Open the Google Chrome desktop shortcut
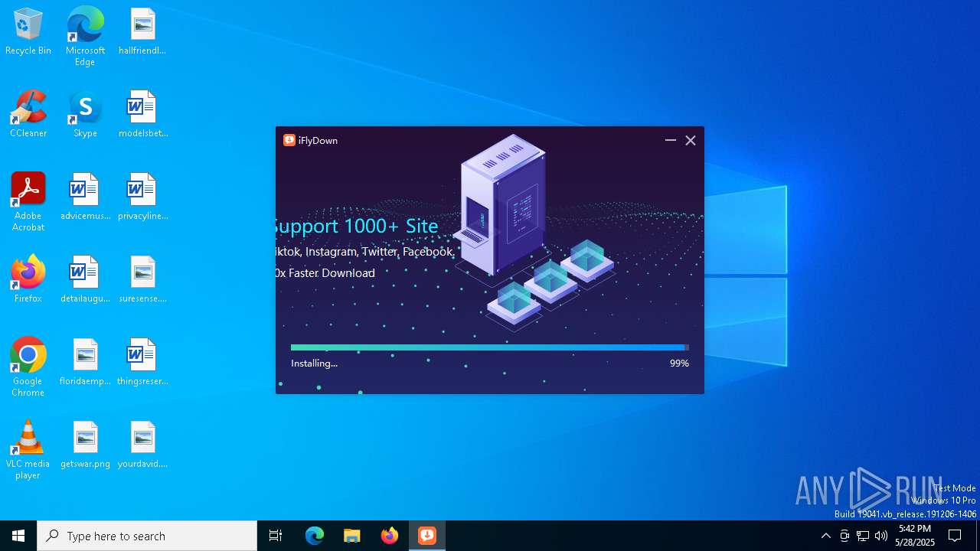The width and height of the screenshot is (980, 551). pyautogui.click(x=28, y=367)
